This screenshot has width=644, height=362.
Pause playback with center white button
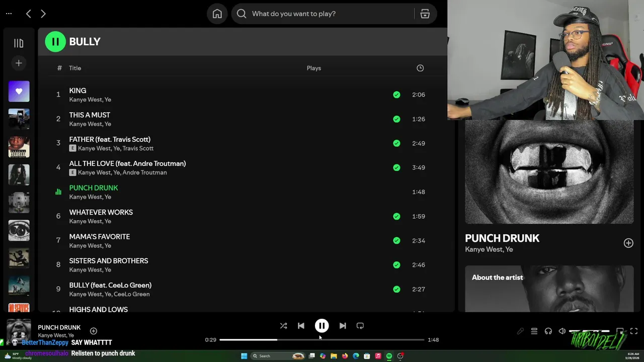coord(322,326)
